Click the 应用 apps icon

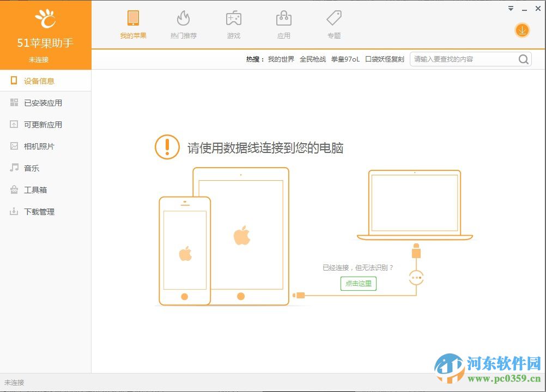[284, 24]
